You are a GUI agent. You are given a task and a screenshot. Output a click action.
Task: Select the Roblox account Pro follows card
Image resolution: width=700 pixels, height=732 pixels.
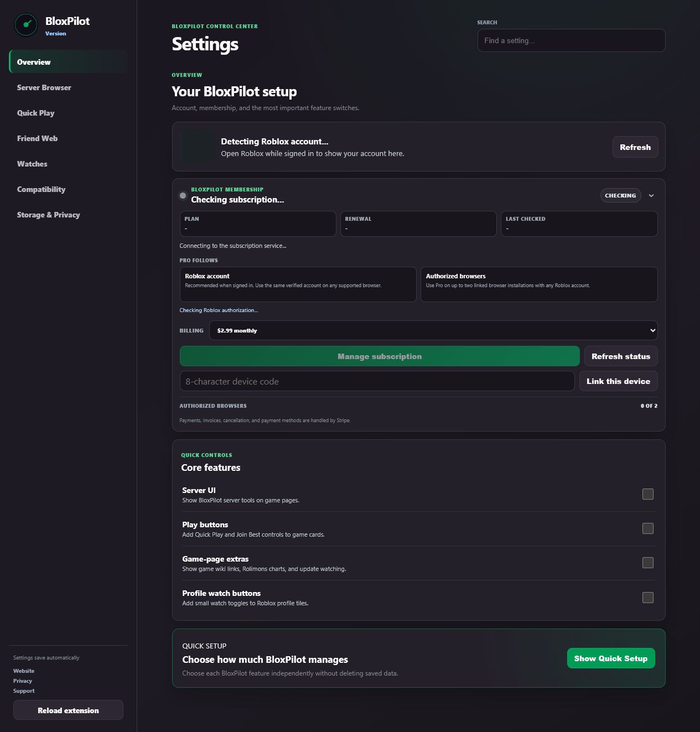click(298, 284)
